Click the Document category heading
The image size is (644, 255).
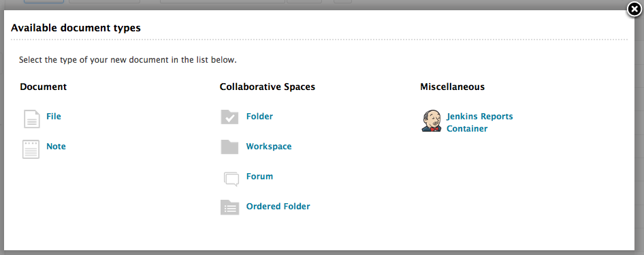43,87
